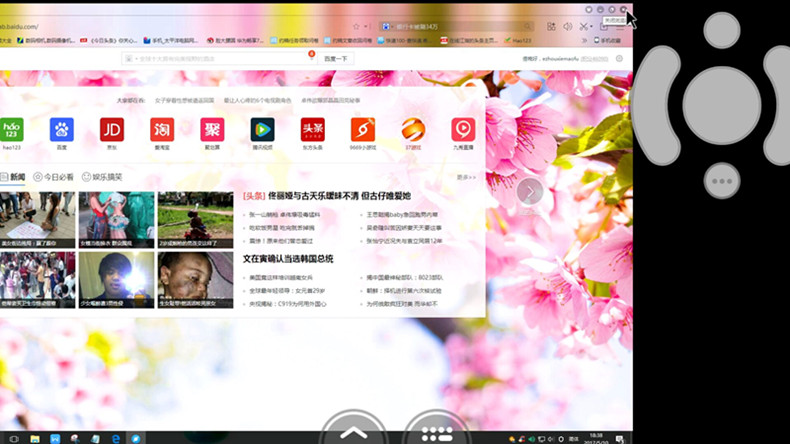Click the 百度一下 search button
The width and height of the screenshot is (790, 444).
pyautogui.click(x=336, y=59)
